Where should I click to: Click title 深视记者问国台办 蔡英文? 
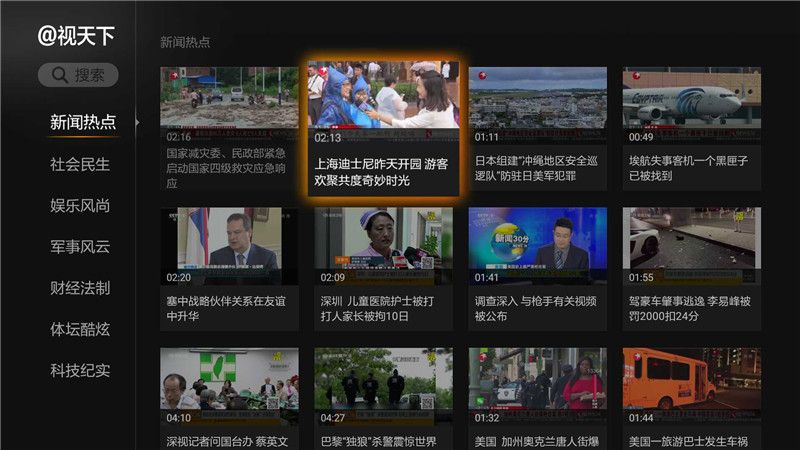[x=227, y=441]
